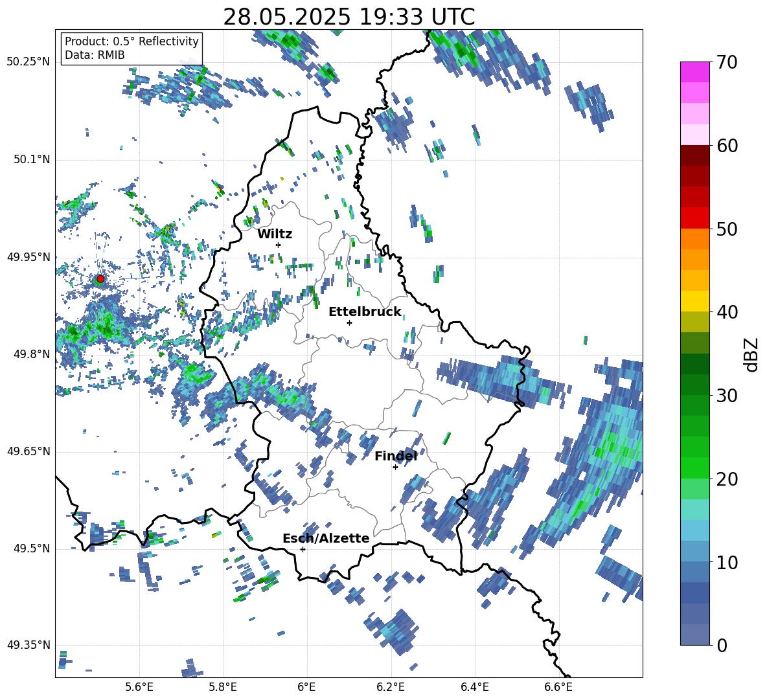Click the cross marker at Esch/Alzette
The image size is (767, 700).
(303, 549)
